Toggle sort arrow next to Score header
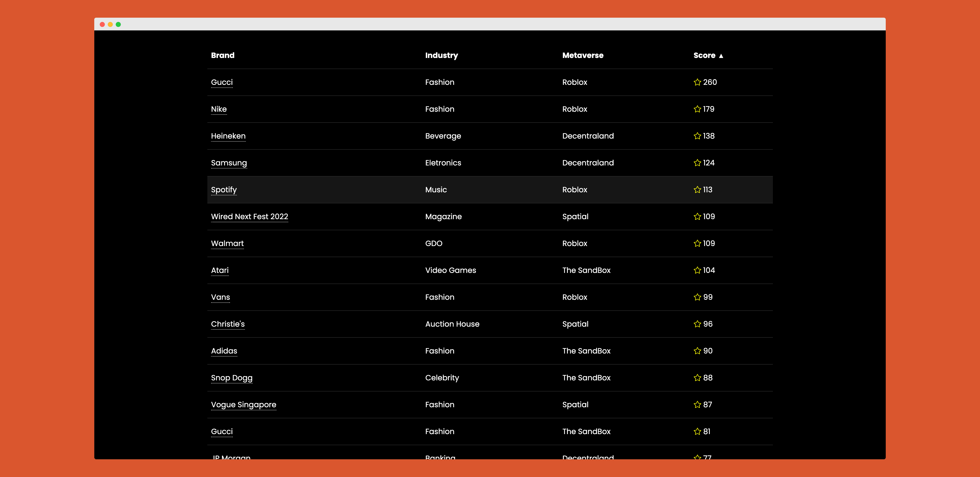Image resolution: width=980 pixels, height=477 pixels. [721, 56]
